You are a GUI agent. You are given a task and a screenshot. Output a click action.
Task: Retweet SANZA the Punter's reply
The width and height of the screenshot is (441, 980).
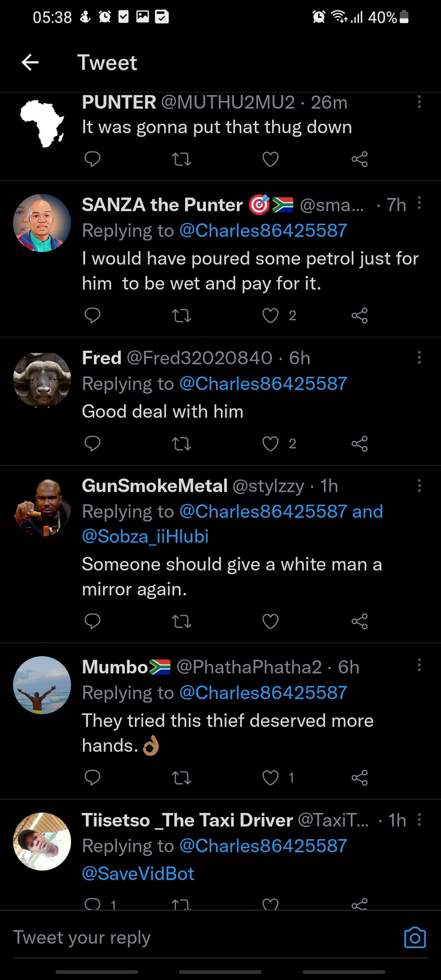click(x=181, y=315)
